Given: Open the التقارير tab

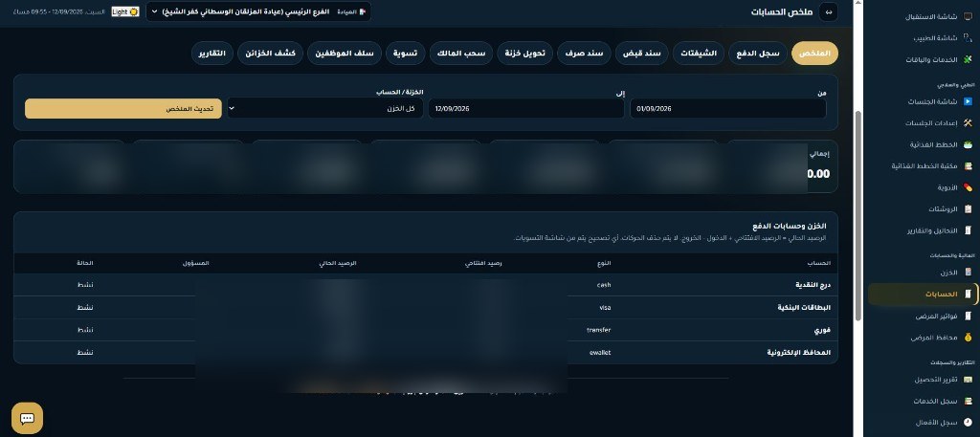Looking at the screenshot, I should point(212,53).
